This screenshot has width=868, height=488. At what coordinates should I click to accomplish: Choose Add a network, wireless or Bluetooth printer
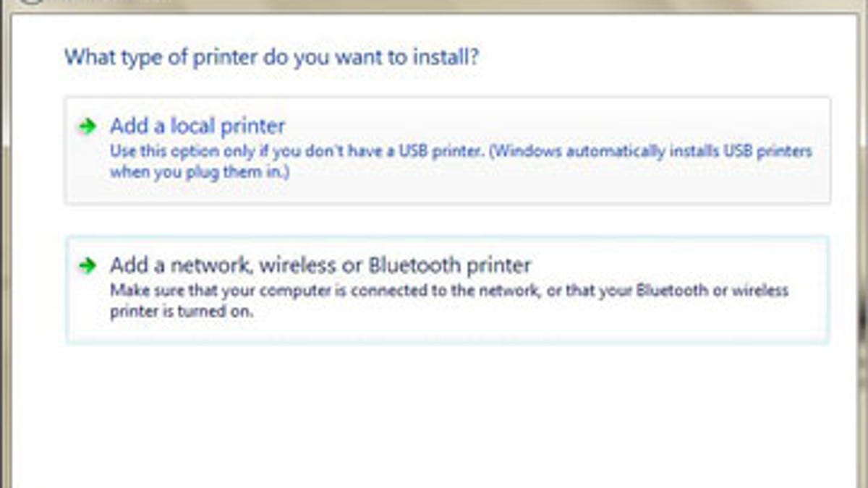tap(447, 289)
